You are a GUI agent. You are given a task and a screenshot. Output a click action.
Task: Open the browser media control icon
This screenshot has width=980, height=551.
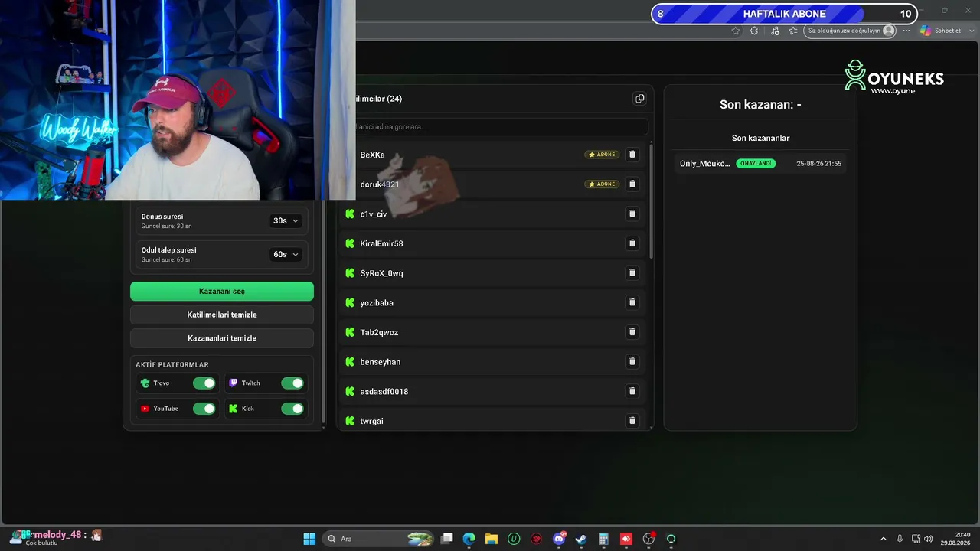tap(775, 31)
